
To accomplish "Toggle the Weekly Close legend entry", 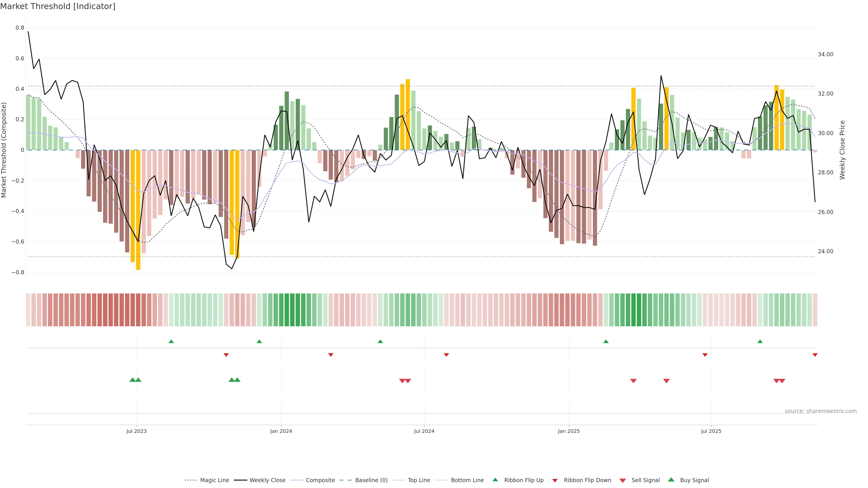I will point(267,480).
